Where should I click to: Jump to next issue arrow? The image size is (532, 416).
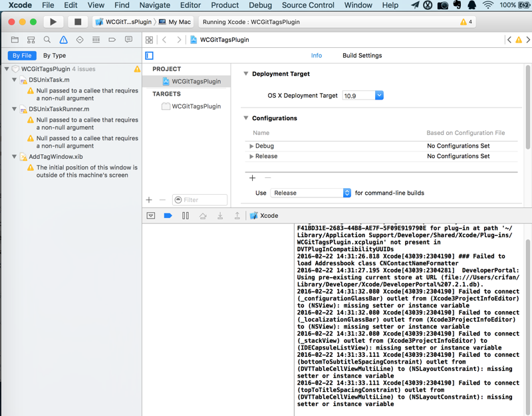click(x=528, y=40)
